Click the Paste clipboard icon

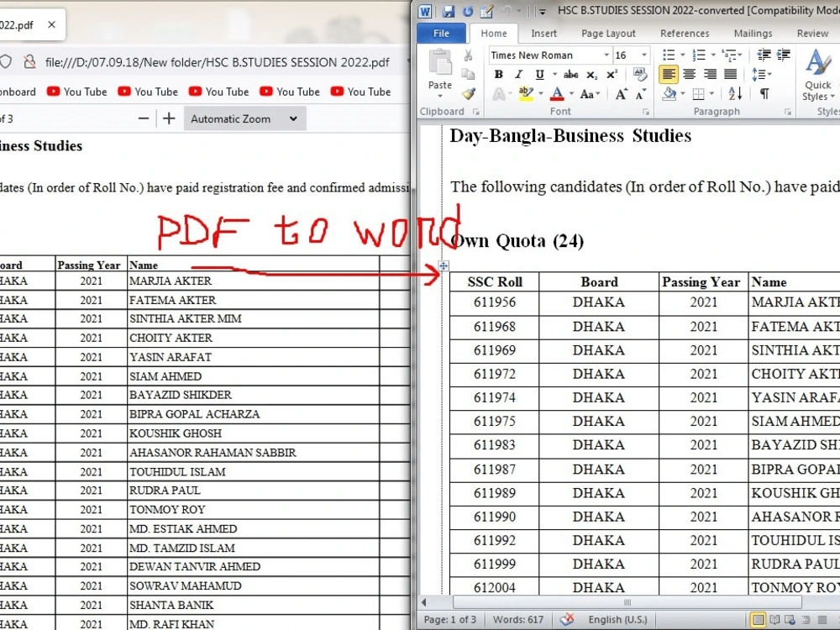(x=440, y=63)
